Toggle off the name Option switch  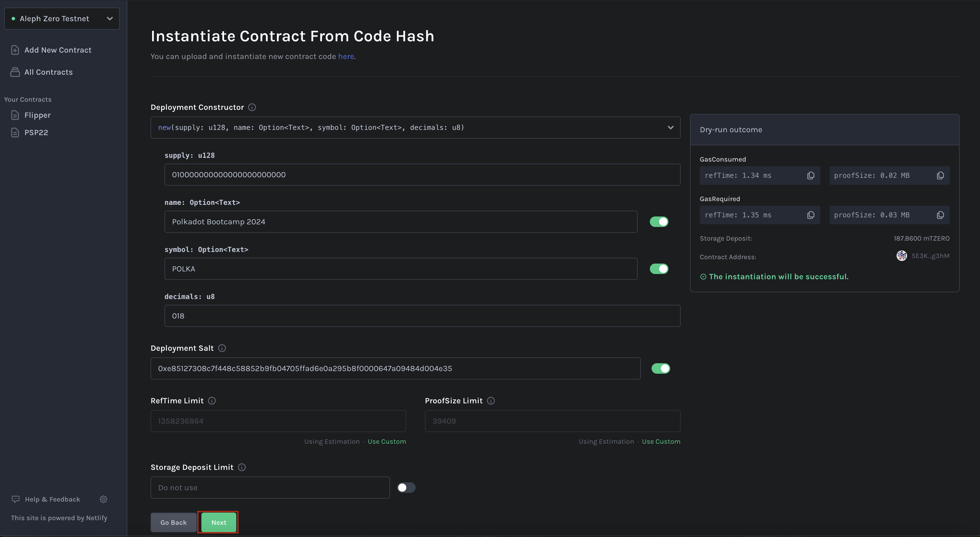(659, 222)
